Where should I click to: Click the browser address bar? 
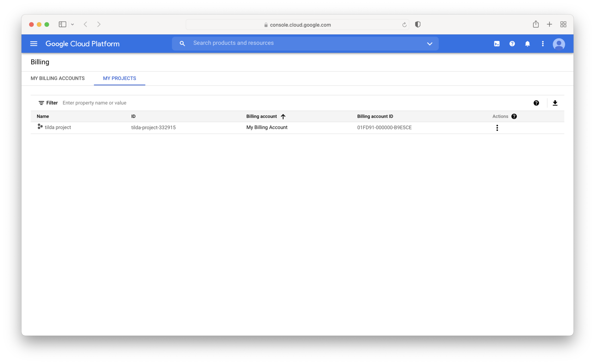click(297, 25)
